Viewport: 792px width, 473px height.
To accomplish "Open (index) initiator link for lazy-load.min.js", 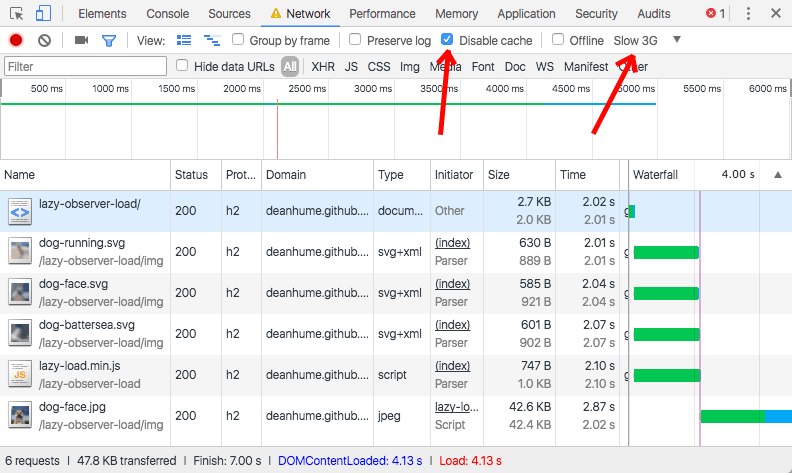I will (x=453, y=366).
